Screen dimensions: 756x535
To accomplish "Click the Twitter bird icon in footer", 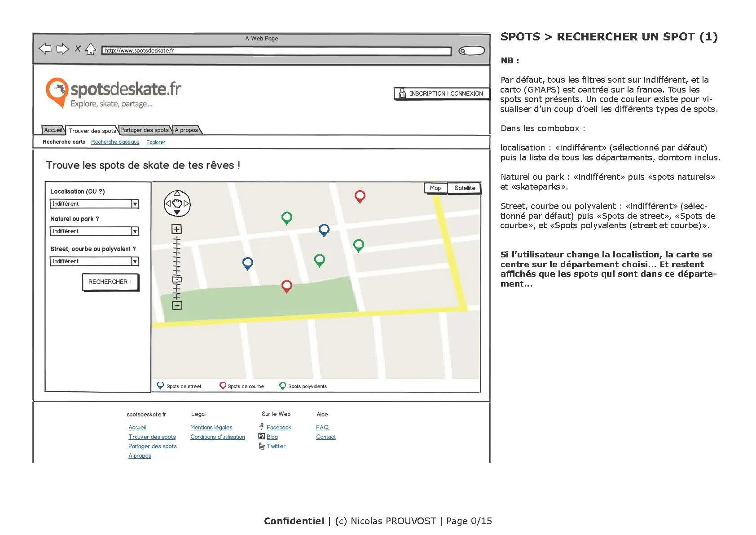I will click(x=262, y=446).
